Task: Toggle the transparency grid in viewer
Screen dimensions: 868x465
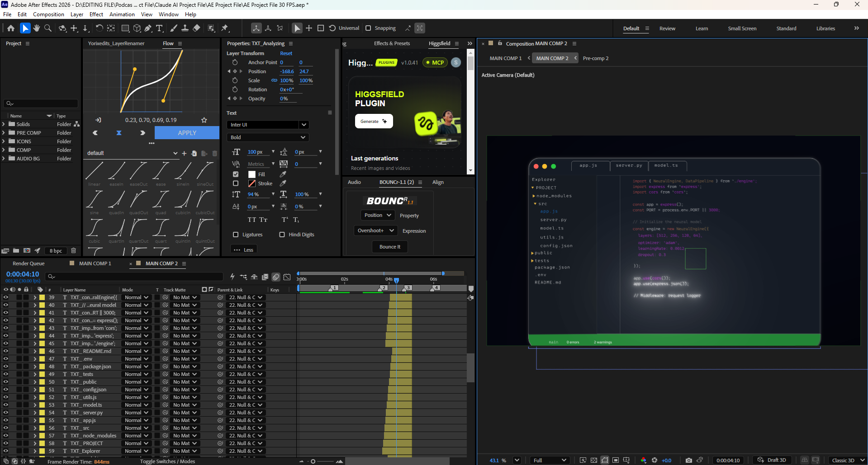Action: (x=594, y=460)
